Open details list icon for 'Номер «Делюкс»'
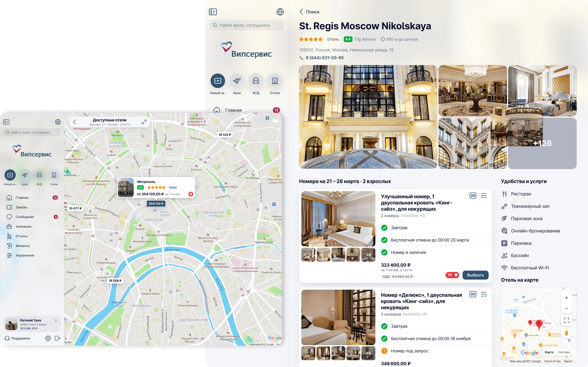 484,294
